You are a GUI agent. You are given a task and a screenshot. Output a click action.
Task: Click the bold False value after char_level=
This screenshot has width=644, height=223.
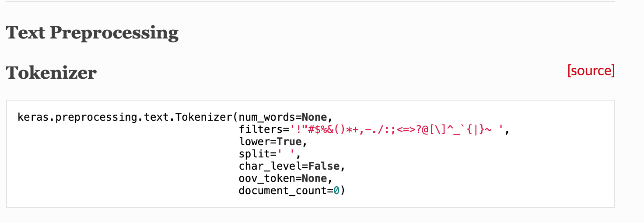point(324,166)
